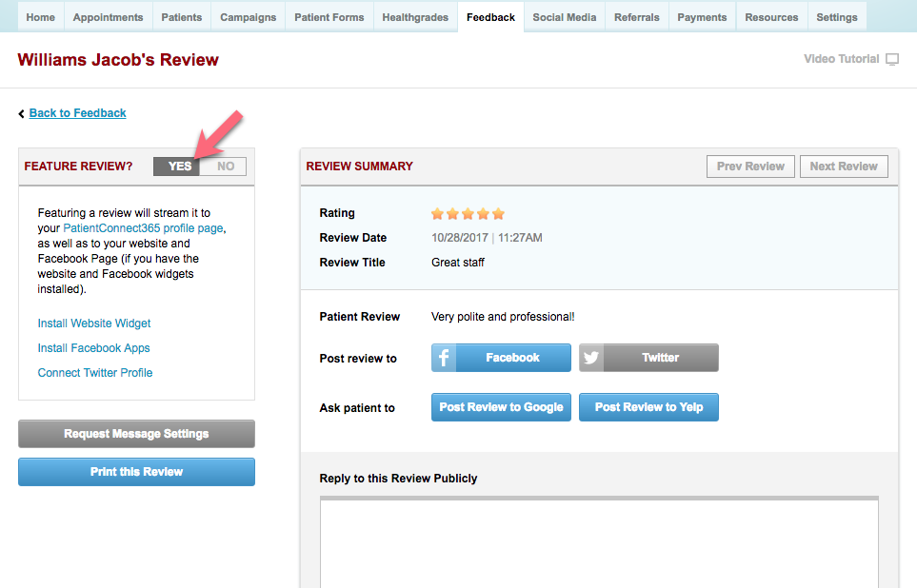Click the Video Tutorial monitor icon
The width and height of the screenshot is (917, 588).
[x=892, y=59]
